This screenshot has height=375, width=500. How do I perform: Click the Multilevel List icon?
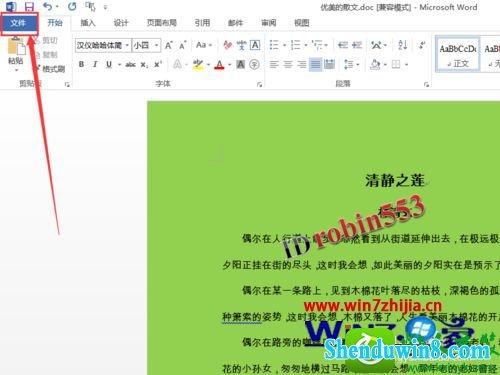pos(317,45)
